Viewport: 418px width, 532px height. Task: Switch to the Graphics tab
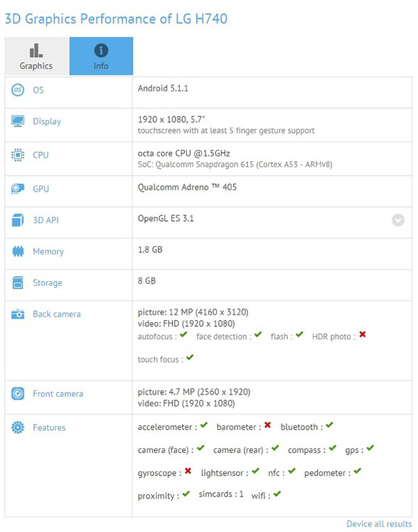point(36,56)
